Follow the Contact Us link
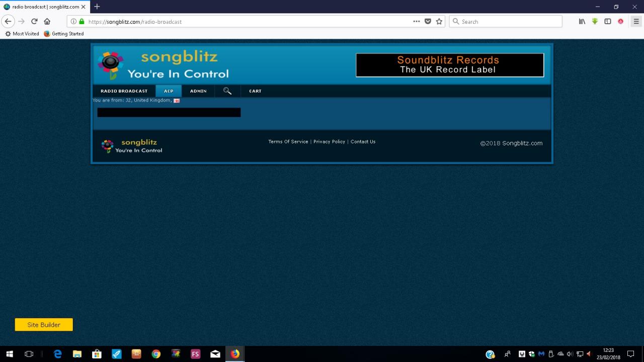This screenshot has width=644, height=362. click(363, 142)
